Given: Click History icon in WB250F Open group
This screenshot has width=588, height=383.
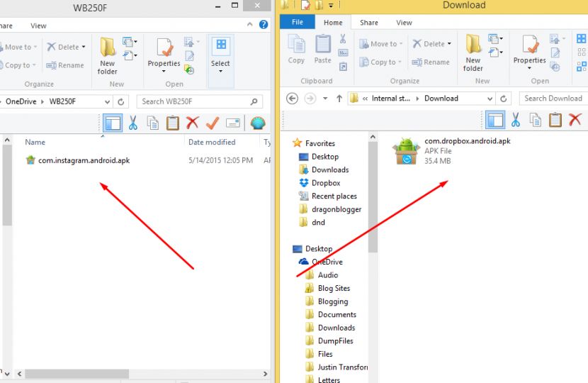Looking at the screenshot, I should [189, 70].
